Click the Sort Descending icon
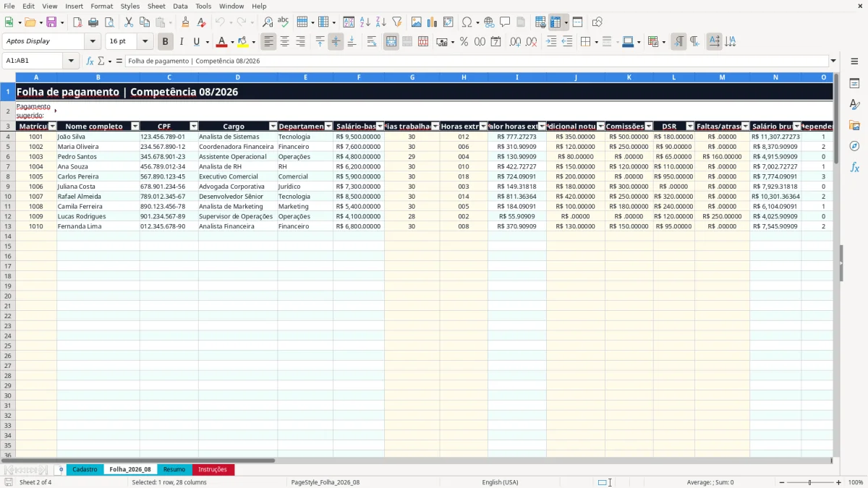 pyautogui.click(x=381, y=22)
